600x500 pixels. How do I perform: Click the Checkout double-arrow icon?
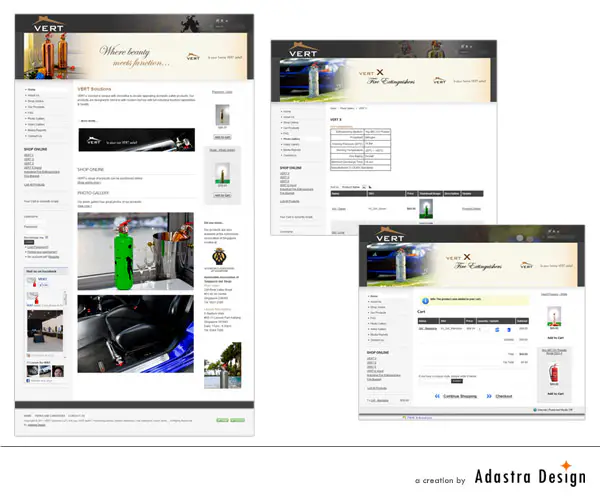click(x=487, y=396)
